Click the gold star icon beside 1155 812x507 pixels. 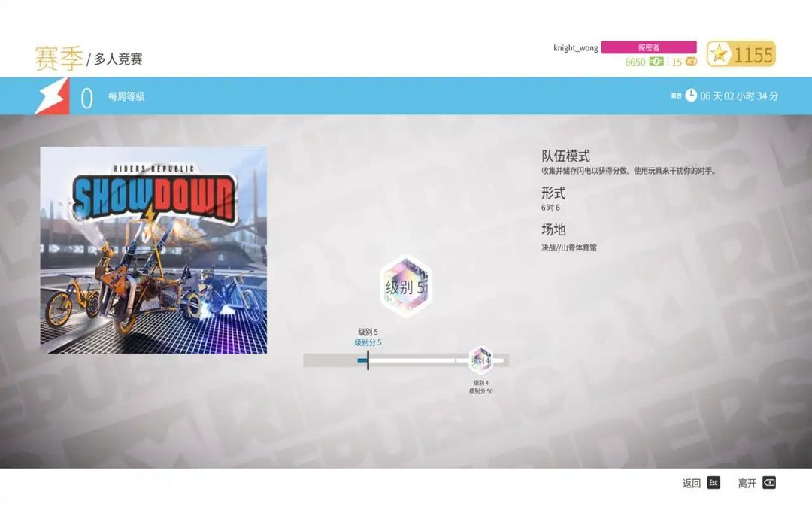[719, 54]
